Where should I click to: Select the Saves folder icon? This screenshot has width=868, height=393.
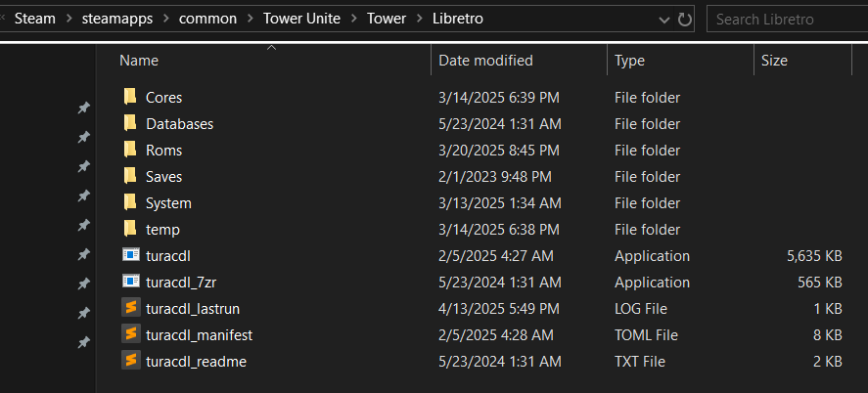point(130,176)
